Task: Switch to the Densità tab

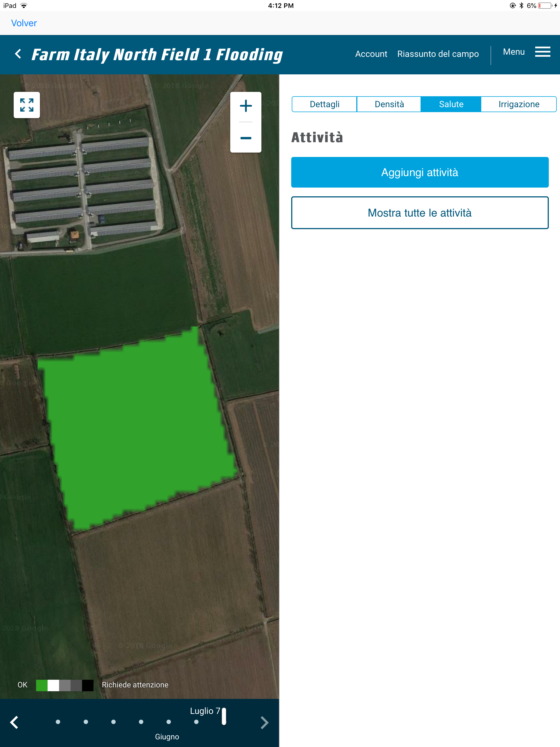Action: 389,104
